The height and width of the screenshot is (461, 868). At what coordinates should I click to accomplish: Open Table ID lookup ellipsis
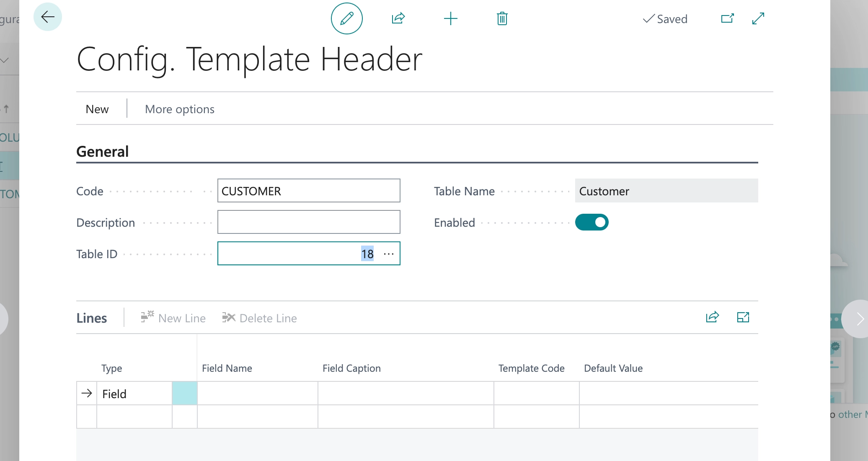pyautogui.click(x=389, y=254)
